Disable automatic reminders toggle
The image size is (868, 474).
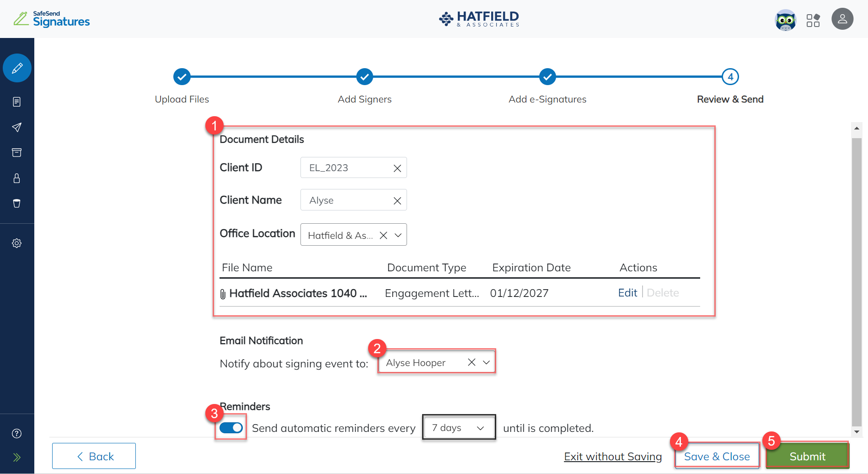tap(230, 427)
